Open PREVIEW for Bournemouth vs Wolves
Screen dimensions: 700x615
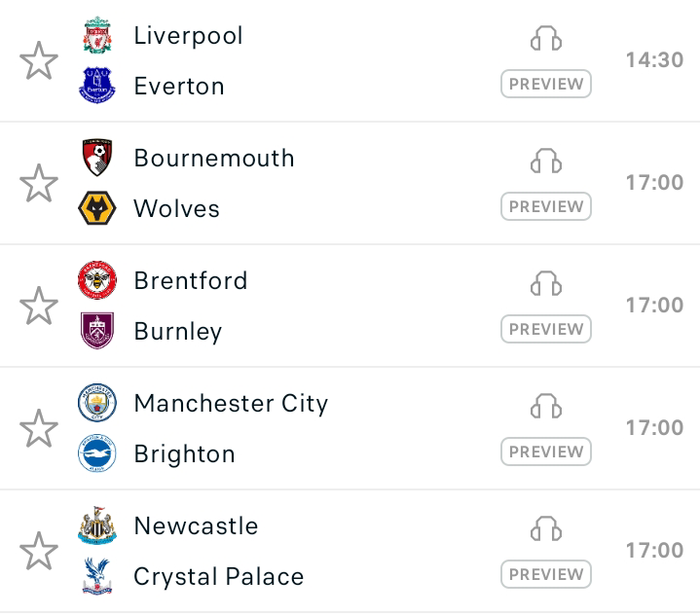point(546,206)
